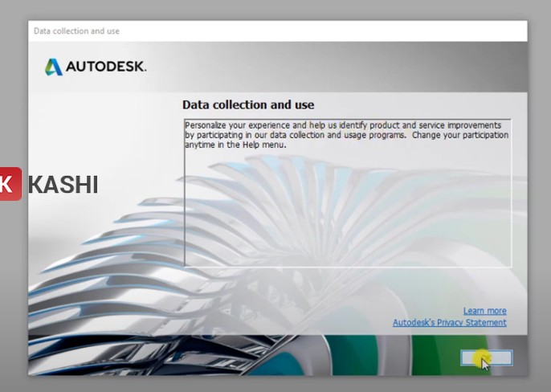
Task: Open Autodesk's Privacy Statement link
Action: click(x=449, y=323)
